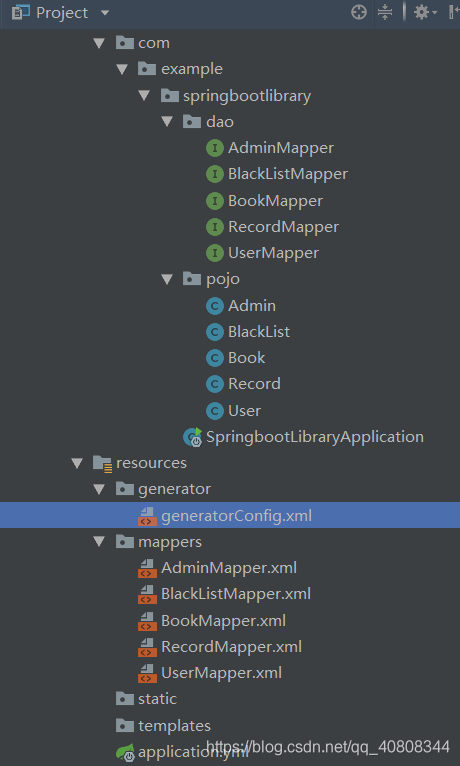This screenshot has width=460, height=766.
Task: Select BookMapper.xml file
Action: tap(224, 621)
